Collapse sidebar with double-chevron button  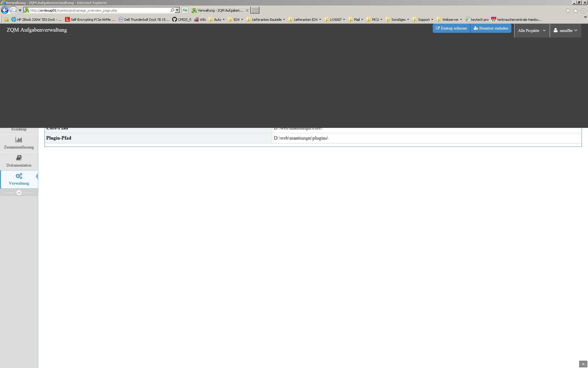coord(19,193)
